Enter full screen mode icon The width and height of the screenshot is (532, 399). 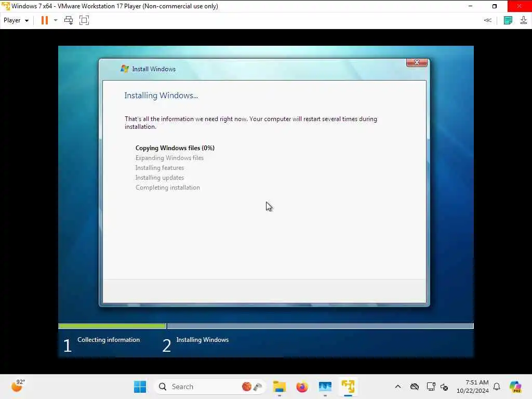84,20
